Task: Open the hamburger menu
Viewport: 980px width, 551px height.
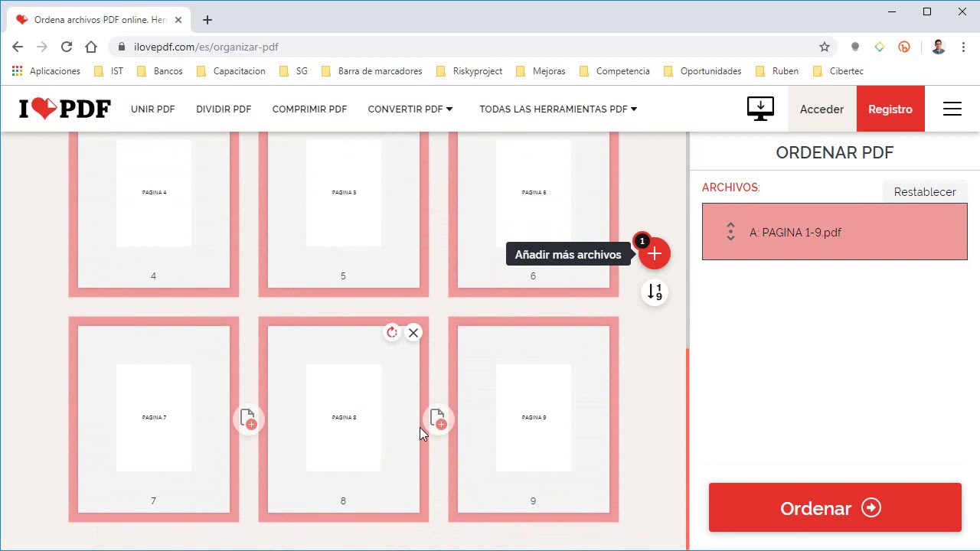Action: [952, 109]
